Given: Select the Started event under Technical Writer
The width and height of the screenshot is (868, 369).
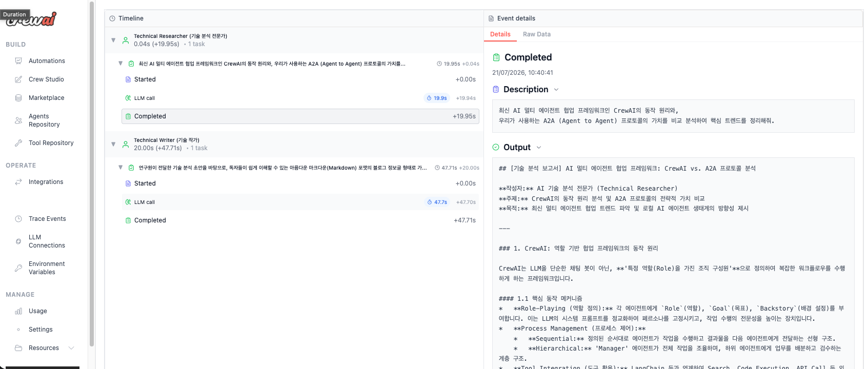Looking at the screenshot, I should click(x=300, y=183).
